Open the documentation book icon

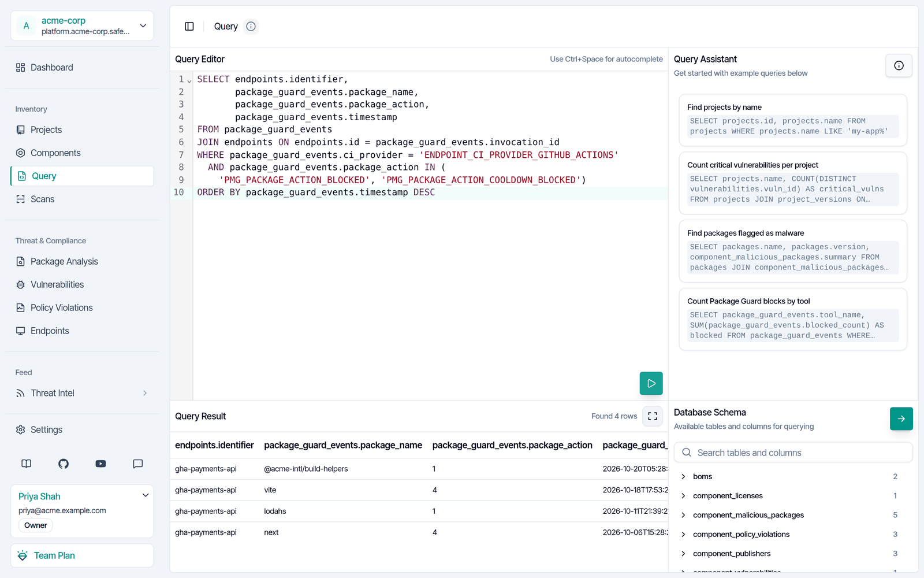coord(27,464)
